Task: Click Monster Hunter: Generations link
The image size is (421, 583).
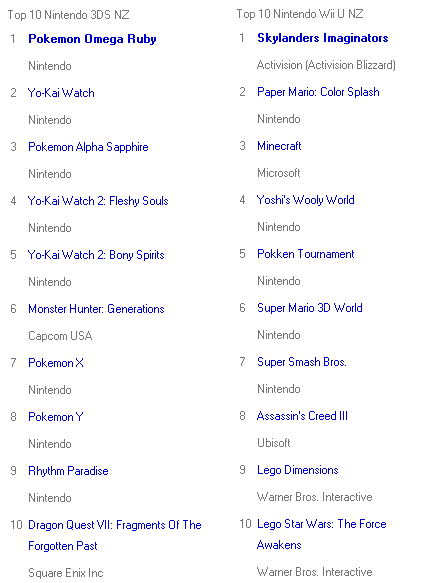Action: [x=96, y=309]
